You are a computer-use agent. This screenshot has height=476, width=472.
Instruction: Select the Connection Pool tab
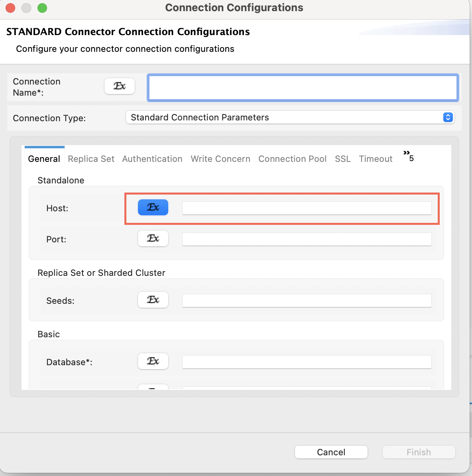point(292,159)
